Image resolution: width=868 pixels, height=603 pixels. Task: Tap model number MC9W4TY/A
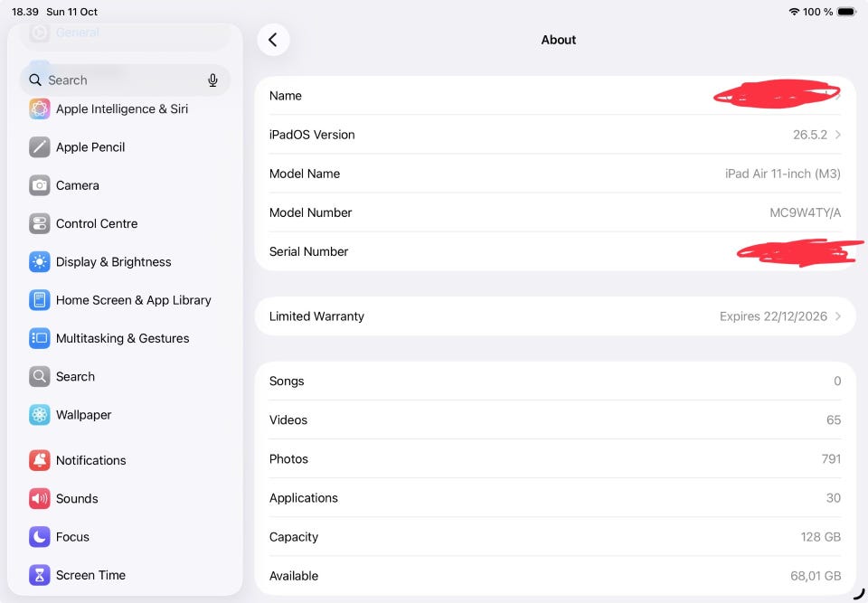pyautogui.click(x=805, y=212)
